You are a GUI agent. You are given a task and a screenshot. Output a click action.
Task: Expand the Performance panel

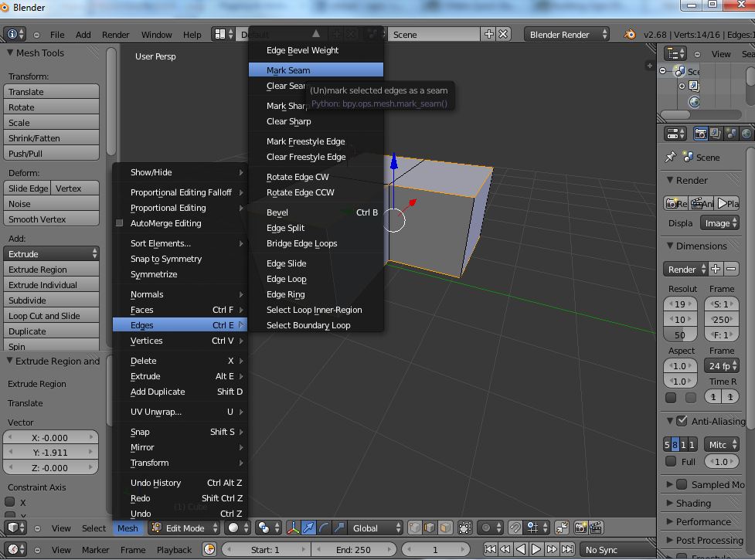pos(670,521)
